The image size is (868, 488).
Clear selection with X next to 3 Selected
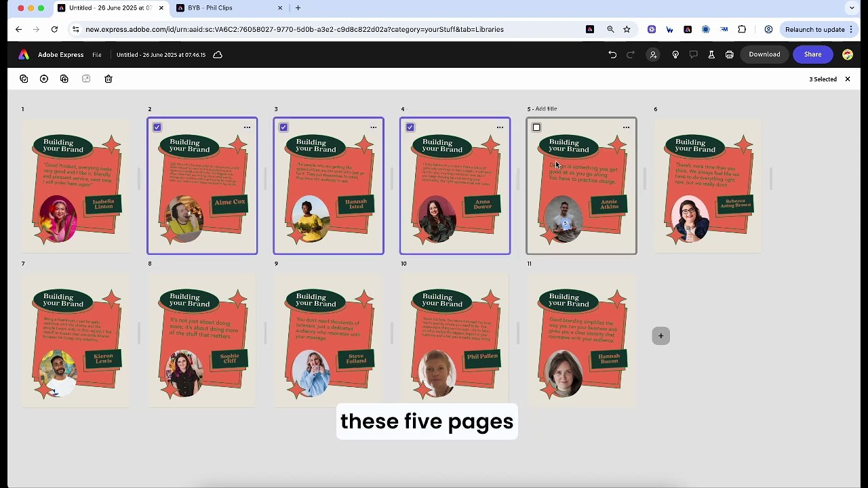(848, 79)
